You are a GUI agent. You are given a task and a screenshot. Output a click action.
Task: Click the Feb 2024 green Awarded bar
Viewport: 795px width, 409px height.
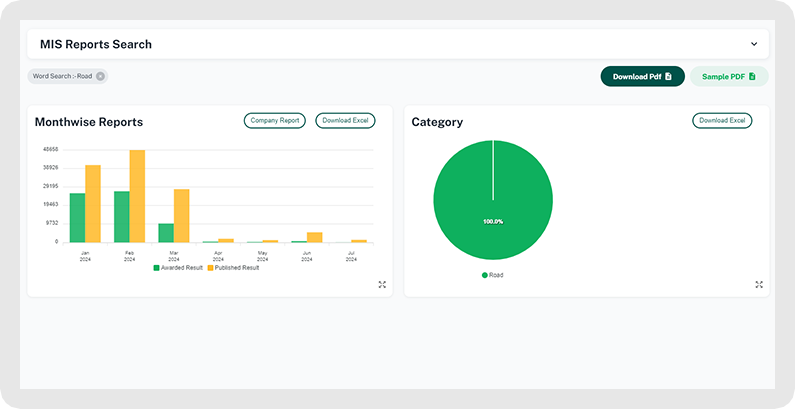(122, 217)
